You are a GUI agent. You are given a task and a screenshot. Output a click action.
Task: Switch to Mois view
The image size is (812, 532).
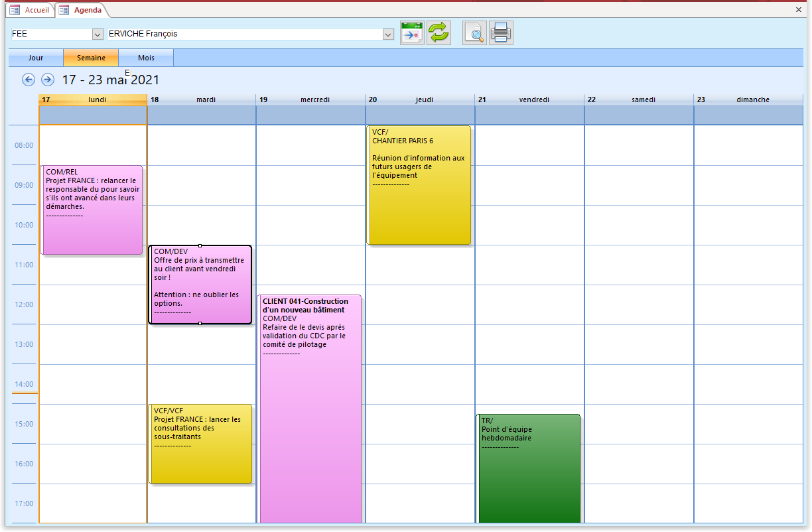tap(146, 58)
